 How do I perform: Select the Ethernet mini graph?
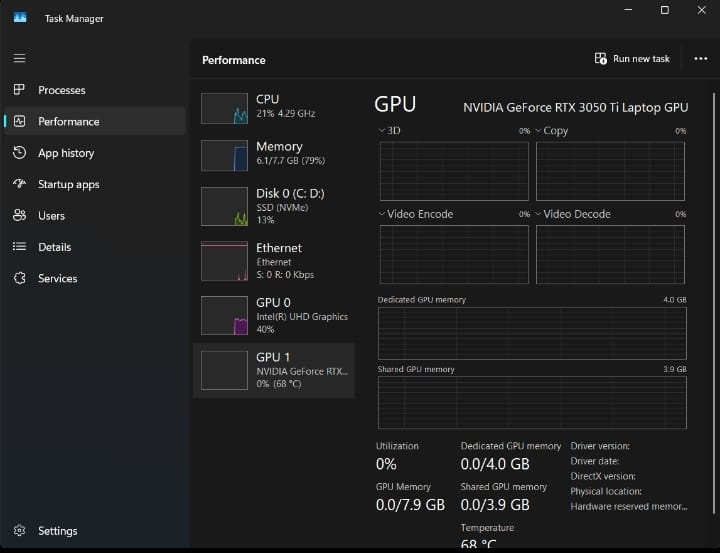224,261
